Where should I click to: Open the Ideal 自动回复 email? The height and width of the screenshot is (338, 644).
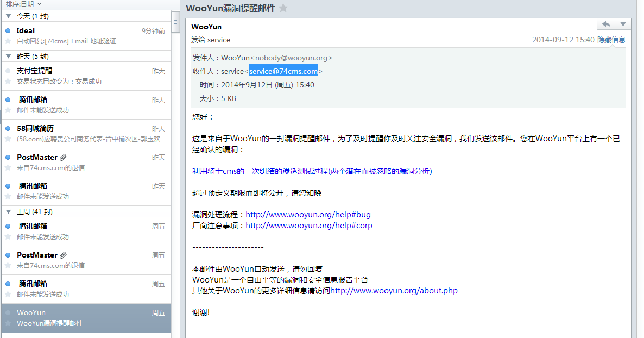pyautogui.click(x=86, y=36)
